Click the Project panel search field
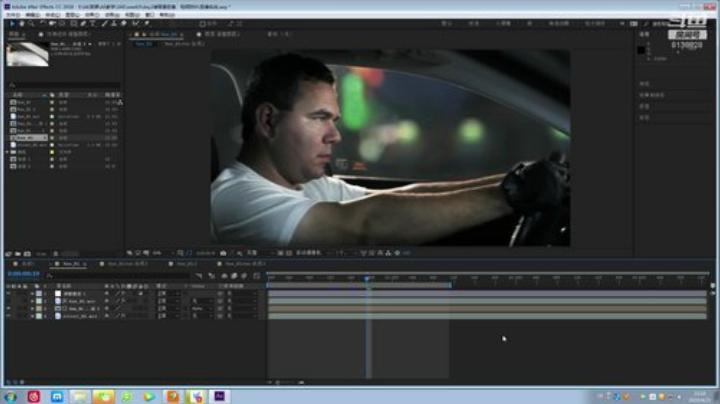 pyautogui.click(x=64, y=85)
